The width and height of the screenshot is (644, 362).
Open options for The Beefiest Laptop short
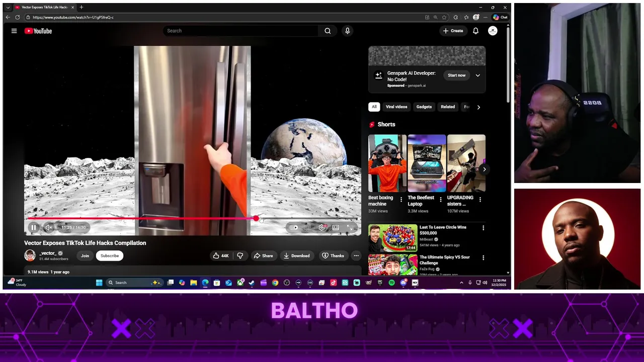click(x=441, y=200)
